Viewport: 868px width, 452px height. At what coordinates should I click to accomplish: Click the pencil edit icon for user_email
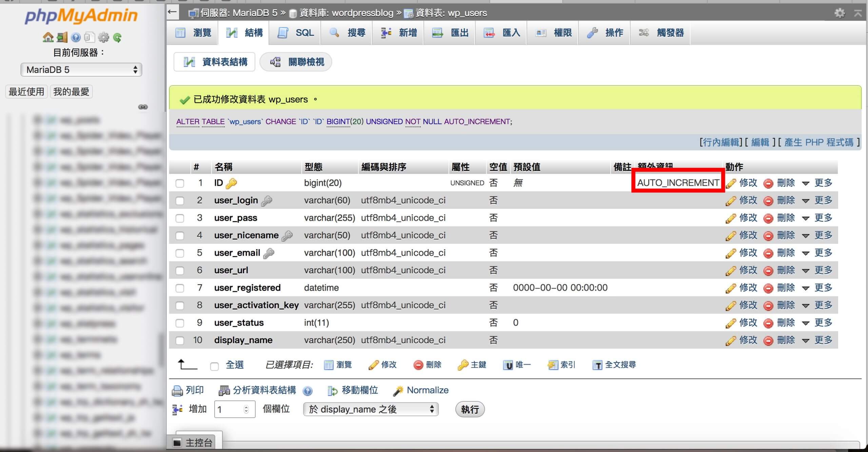(x=731, y=253)
